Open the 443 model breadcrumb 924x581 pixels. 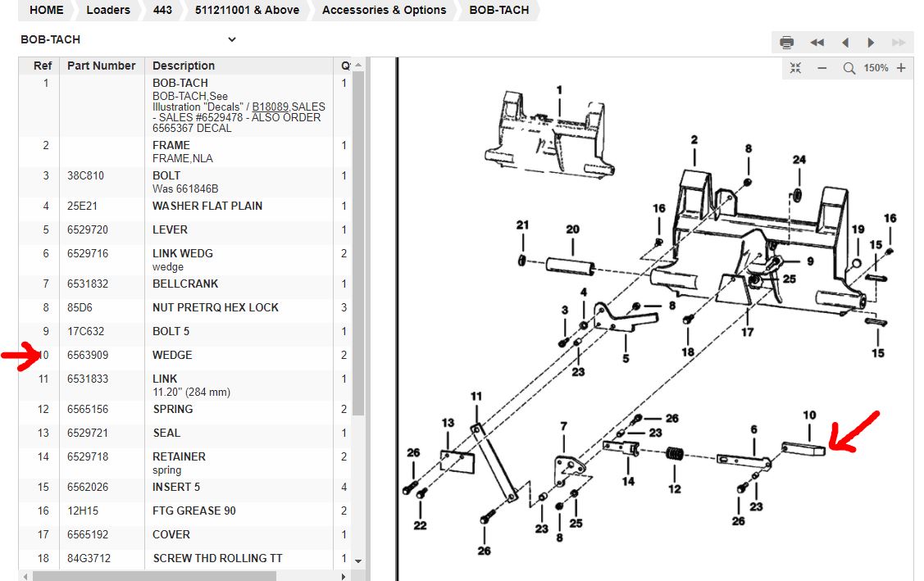coord(162,10)
